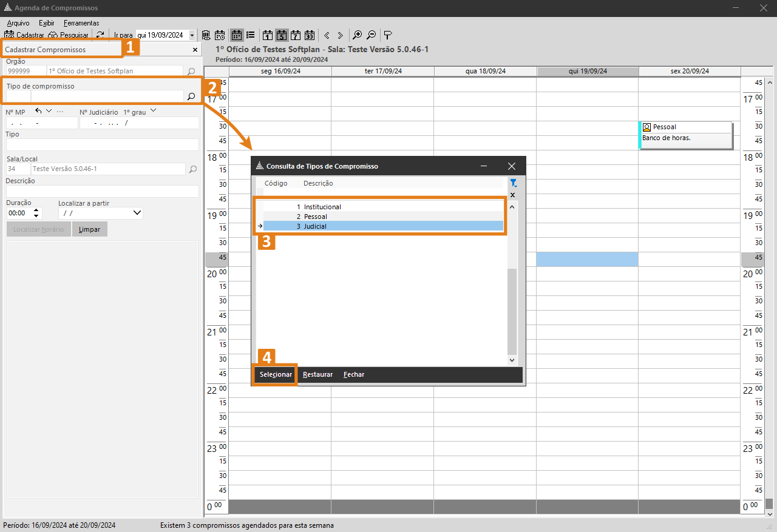
Task: Click the sex 20/09/24 day header
Action: click(x=690, y=71)
